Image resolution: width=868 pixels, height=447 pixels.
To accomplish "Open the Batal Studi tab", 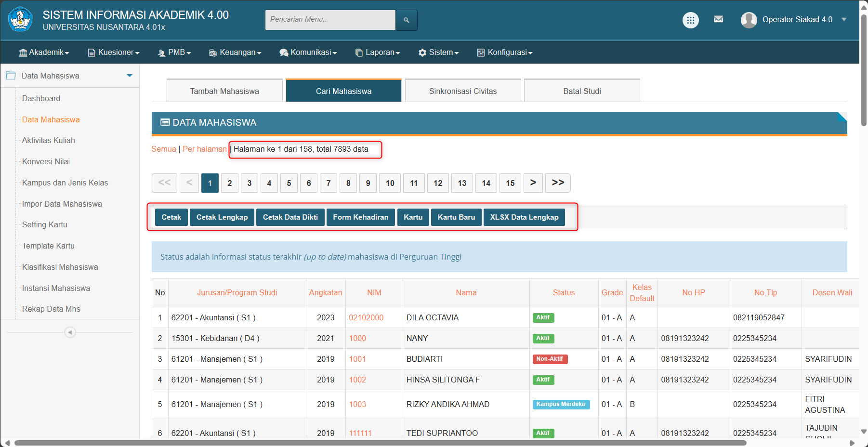I will [582, 91].
